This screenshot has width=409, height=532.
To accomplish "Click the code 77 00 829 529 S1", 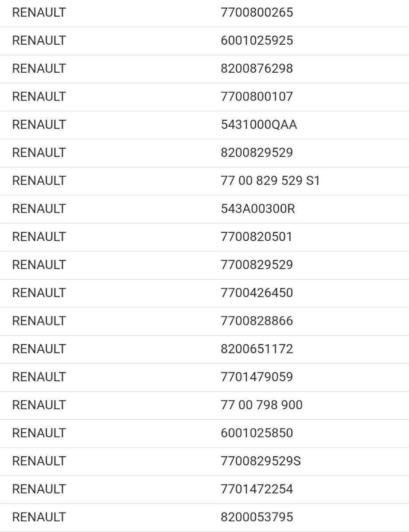I will (270, 180).
